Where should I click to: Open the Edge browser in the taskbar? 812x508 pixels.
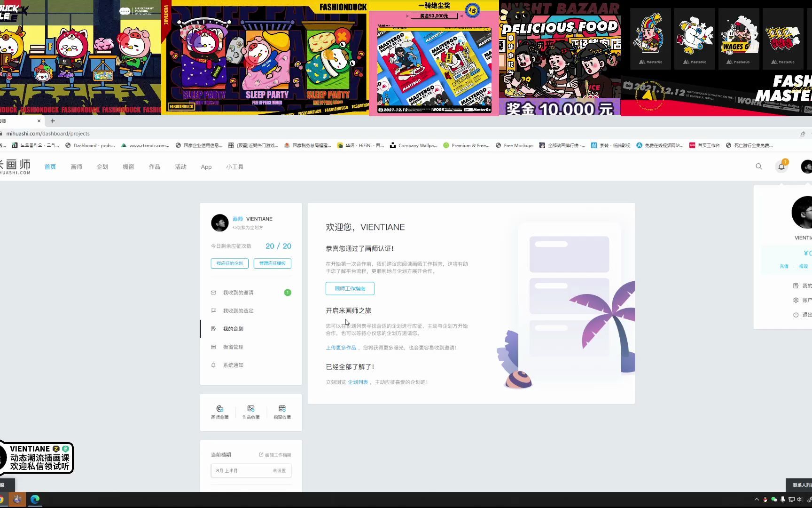[35, 499]
